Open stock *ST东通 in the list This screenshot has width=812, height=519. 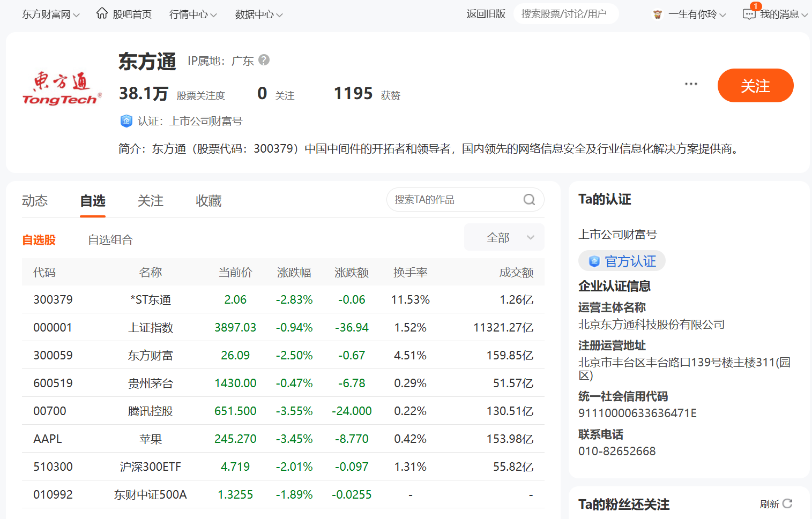(x=151, y=299)
